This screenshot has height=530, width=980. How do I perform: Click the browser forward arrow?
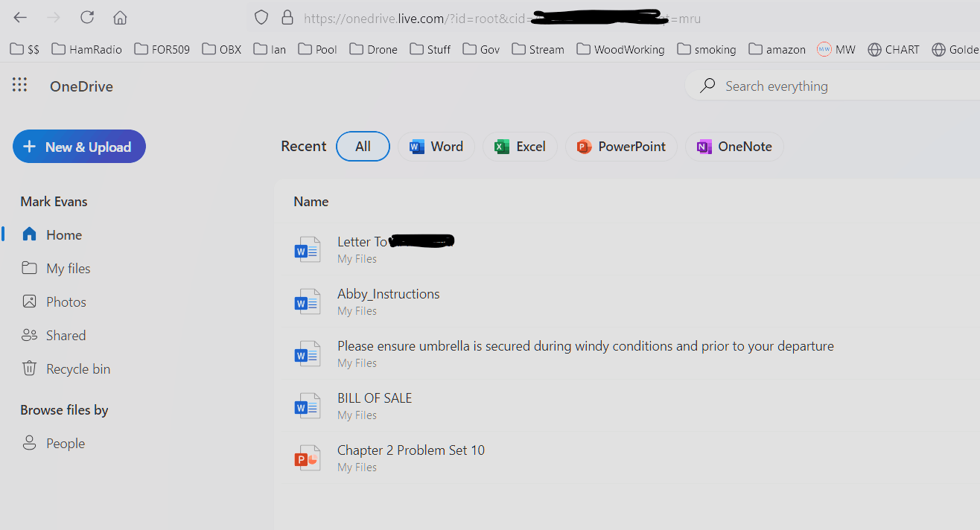(54, 18)
